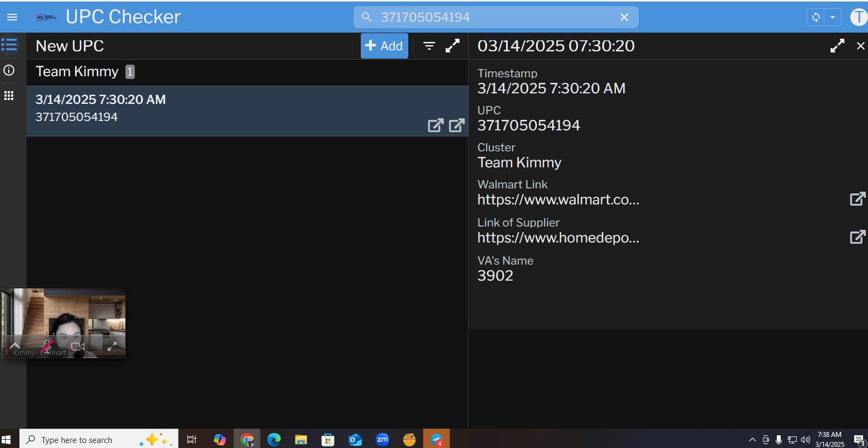Open first external link in UPC row

[436, 125]
